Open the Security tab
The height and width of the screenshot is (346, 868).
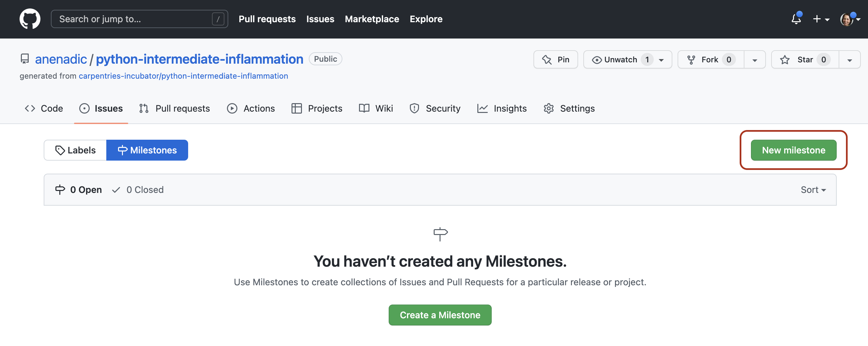tap(435, 108)
